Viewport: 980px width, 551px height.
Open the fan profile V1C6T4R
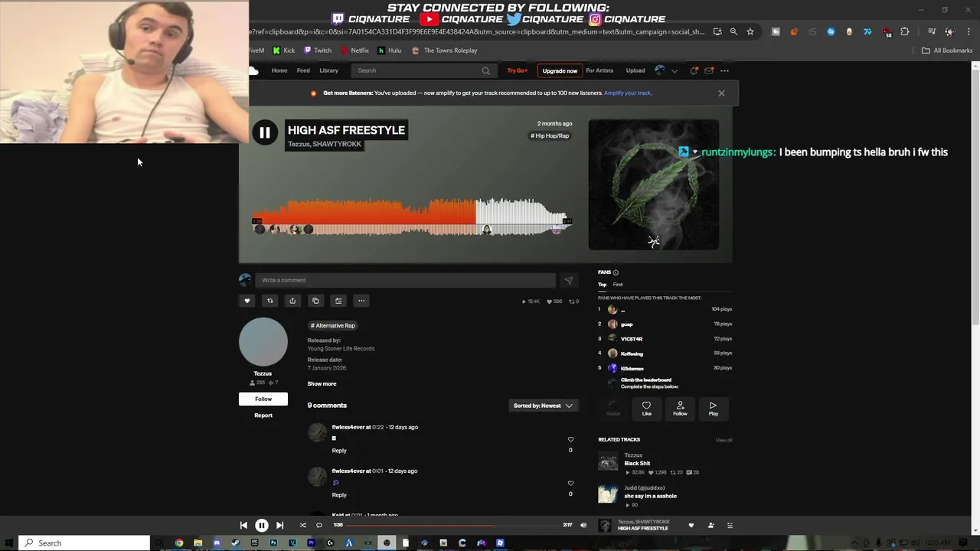click(x=632, y=339)
